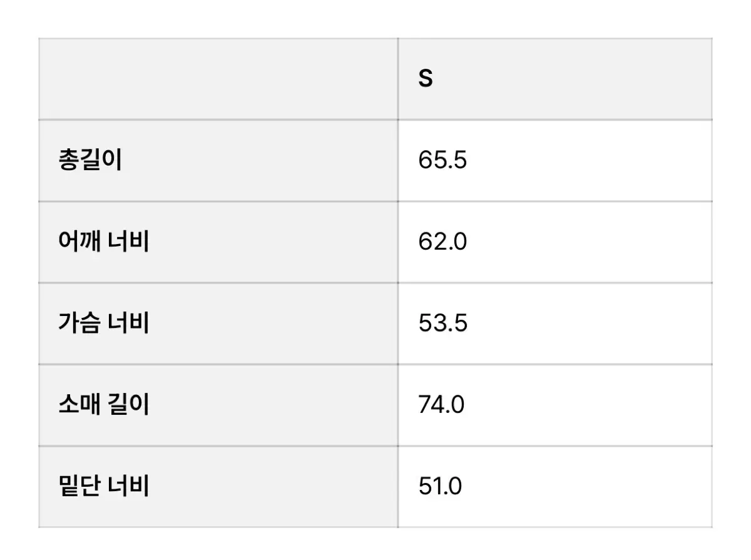Click the 65.5 total length value

[442, 161]
